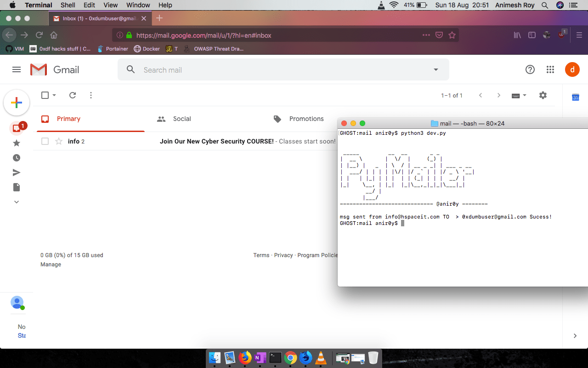
Task: Expand More labels with the sidebar chevron
Action: pyautogui.click(x=16, y=202)
